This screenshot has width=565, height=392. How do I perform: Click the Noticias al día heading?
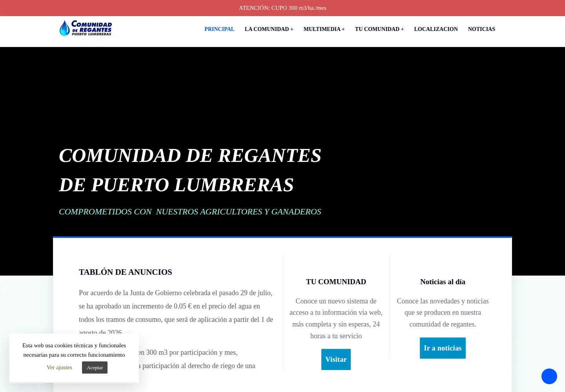(x=443, y=282)
